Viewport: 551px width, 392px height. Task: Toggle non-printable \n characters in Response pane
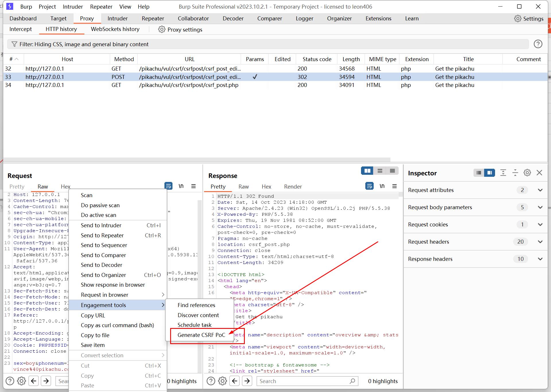click(x=382, y=186)
